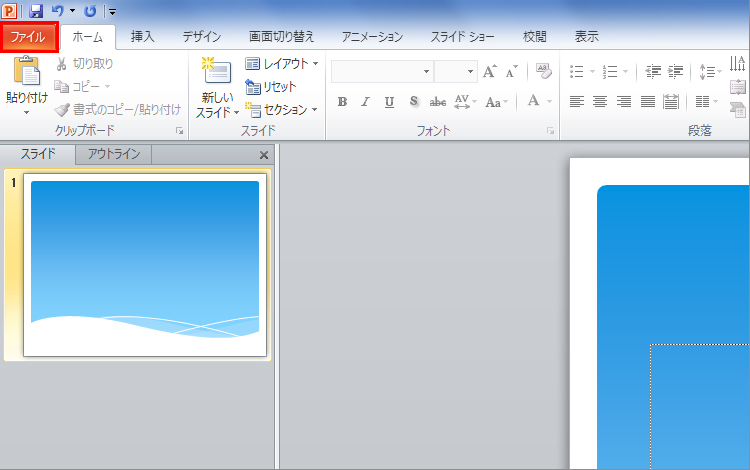750x470 pixels.
Task: Toggle Justify text alignment
Action: [x=648, y=101]
